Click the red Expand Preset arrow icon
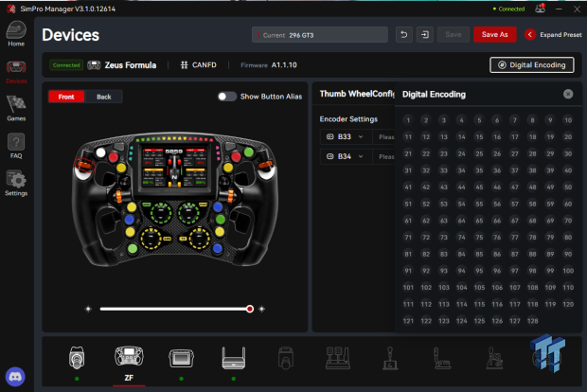This screenshot has width=587, height=392. [x=530, y=35]
